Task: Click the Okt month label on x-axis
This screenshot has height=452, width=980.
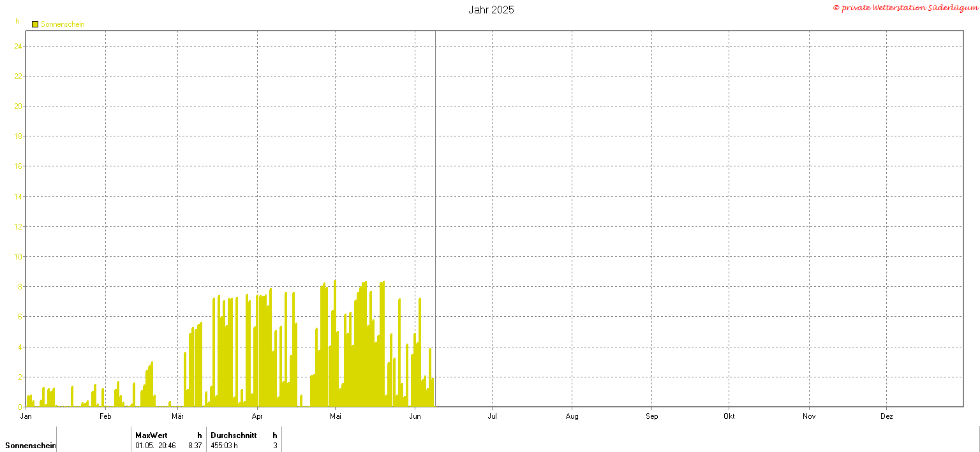Action: tap(729, 417)
